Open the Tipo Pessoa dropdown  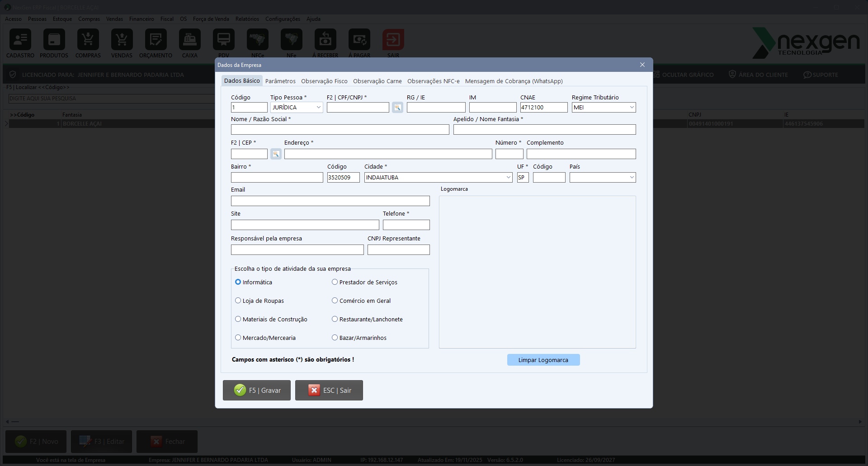pos(318,108)
